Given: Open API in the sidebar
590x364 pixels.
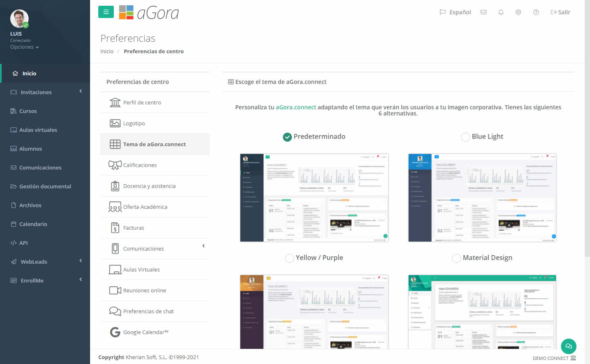Looking at the screenshot, I should tap(45, 243).
